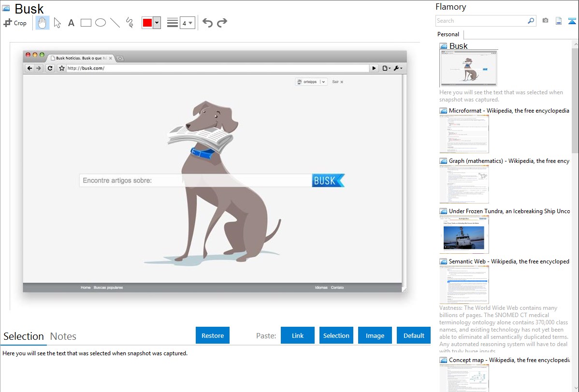Screen dimensions: 579x392
Task: Select the text annotation tool
Action: (x=71, y=23)
